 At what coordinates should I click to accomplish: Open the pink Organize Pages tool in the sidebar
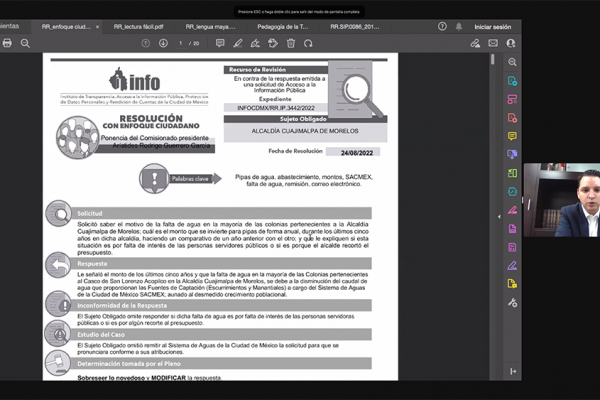pos(512,100)
